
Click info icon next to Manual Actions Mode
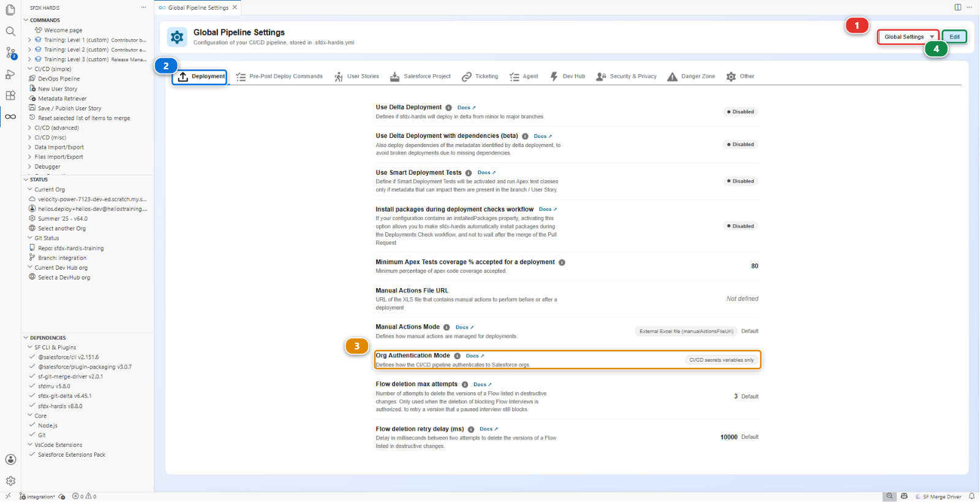[447, 327]
